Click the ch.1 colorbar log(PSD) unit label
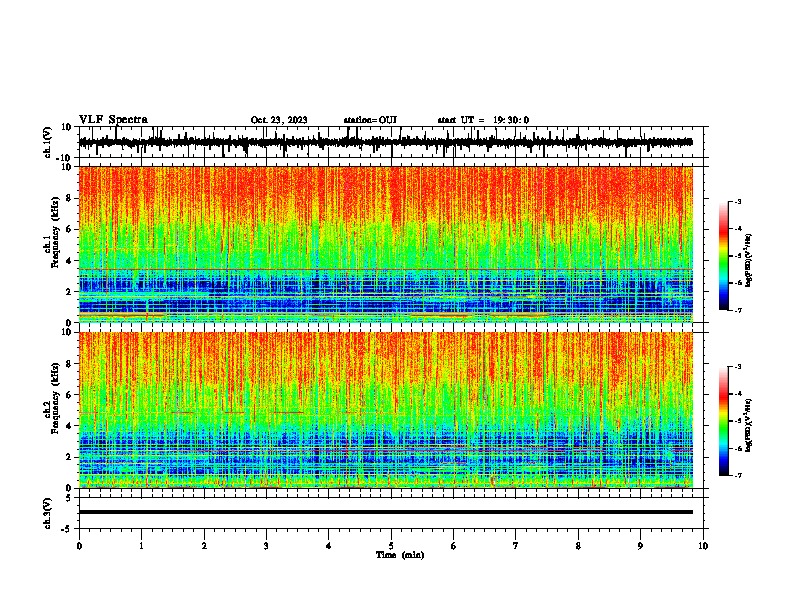 click(x=749, y=260)
